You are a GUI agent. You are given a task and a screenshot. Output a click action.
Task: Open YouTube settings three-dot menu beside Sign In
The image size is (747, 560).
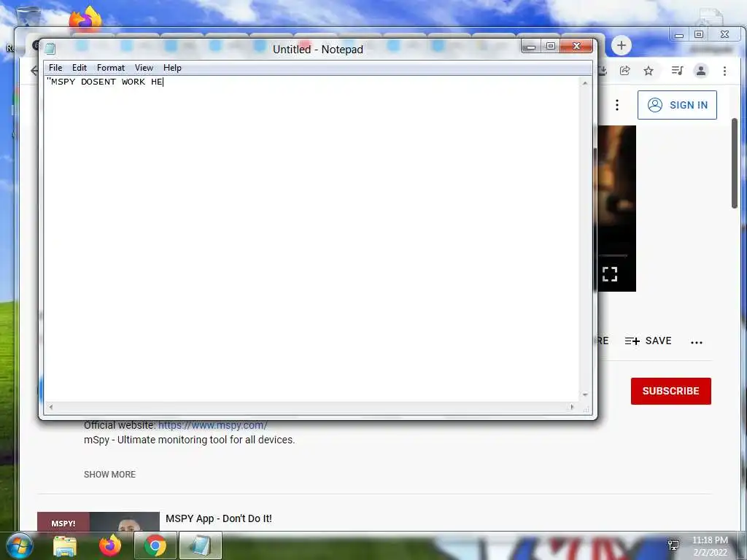point(617,105)
